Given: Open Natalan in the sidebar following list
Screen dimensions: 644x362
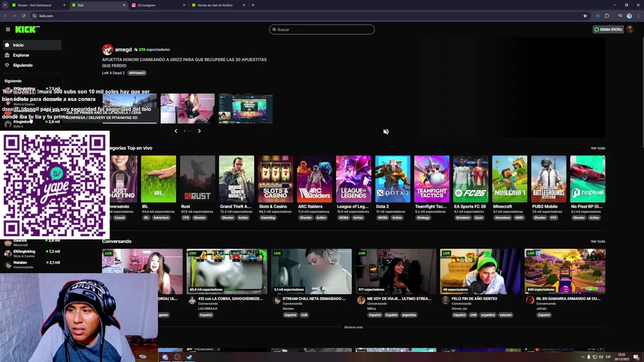Looking at the screenshot, I should click(x=32, y=264).
